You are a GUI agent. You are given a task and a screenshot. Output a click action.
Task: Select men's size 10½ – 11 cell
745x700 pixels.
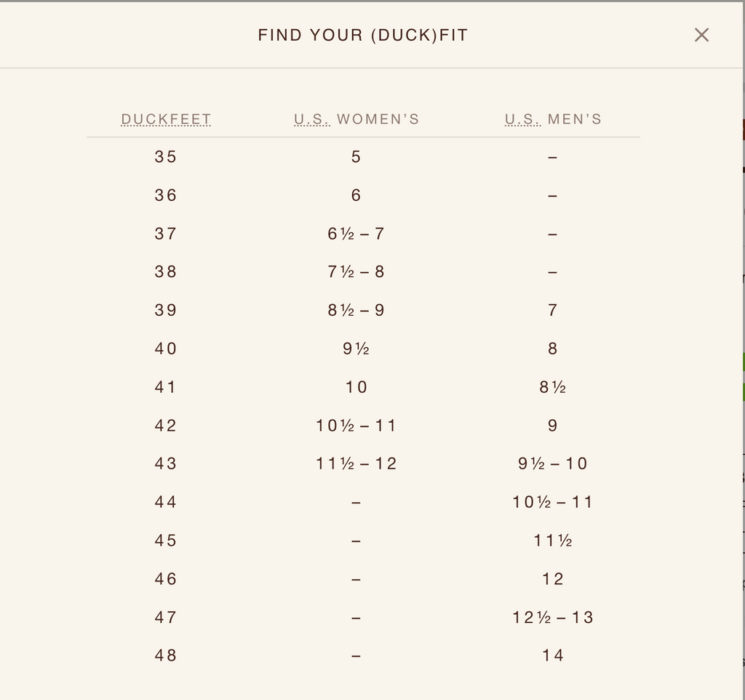click(552, 502)
